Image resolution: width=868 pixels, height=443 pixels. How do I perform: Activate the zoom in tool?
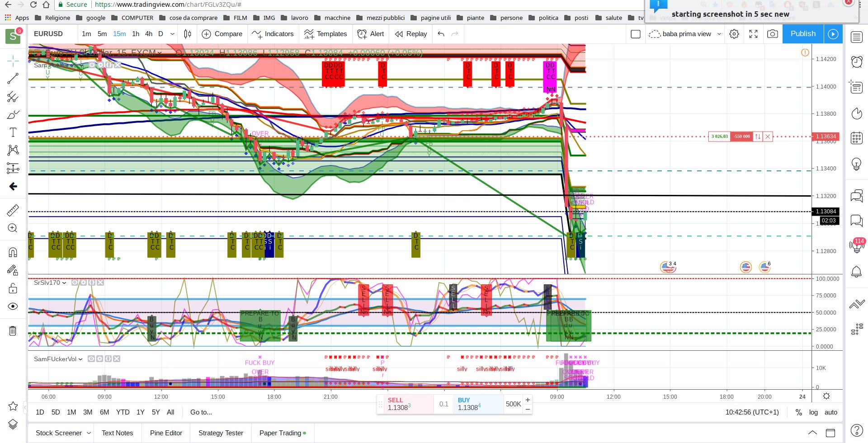13,228
